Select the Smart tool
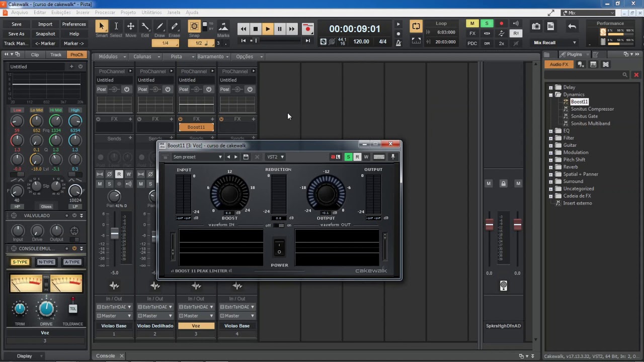Viewport: 644px width, 362px height. coord(101,29)
